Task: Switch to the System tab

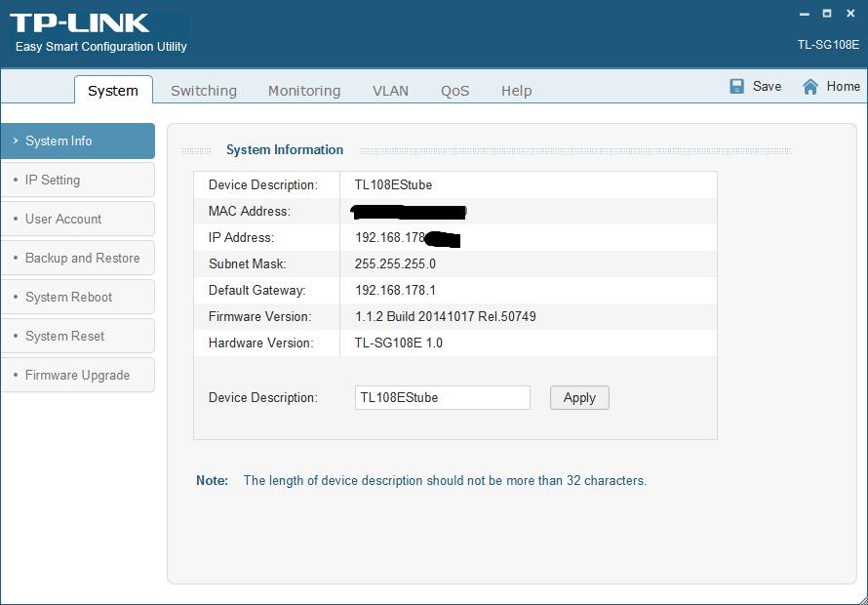Action: coord(113,91)
